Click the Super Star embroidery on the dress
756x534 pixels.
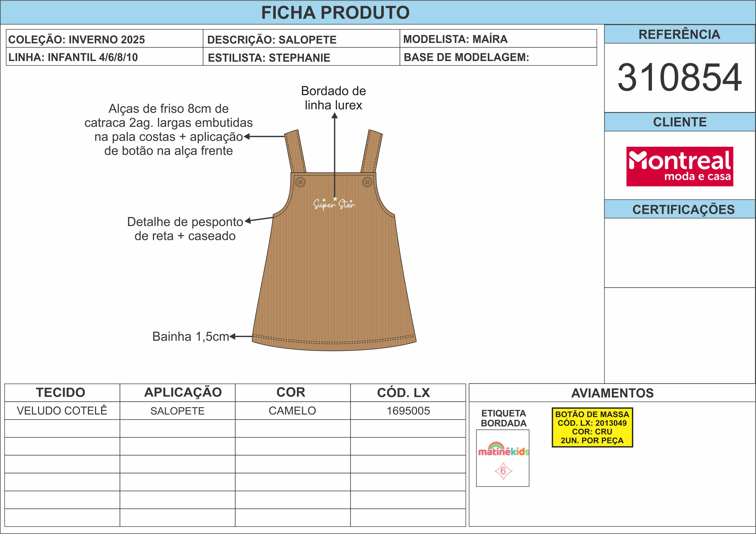tap(334, 204)
